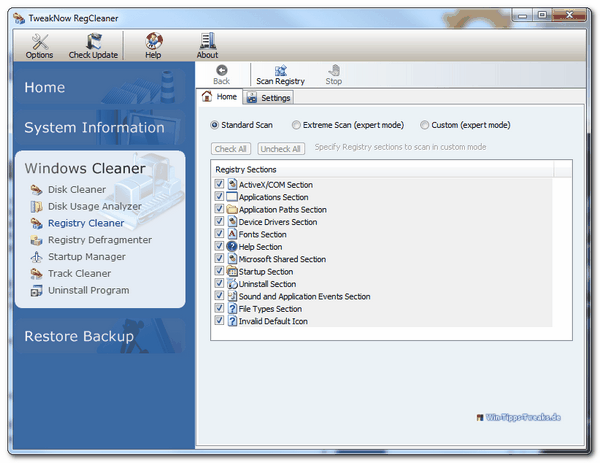Switch to the Home tab
This screenshot has height=463, width=600.
tap(220, 97)
